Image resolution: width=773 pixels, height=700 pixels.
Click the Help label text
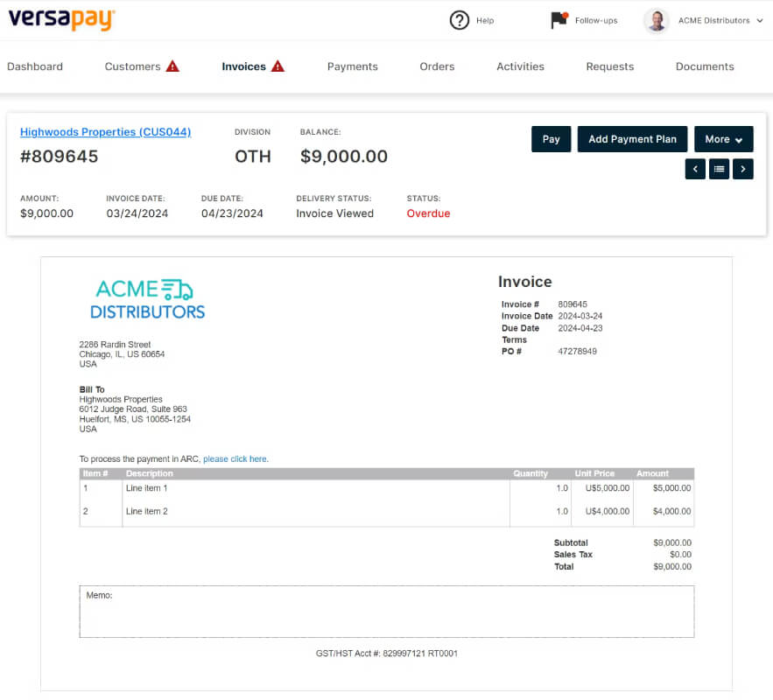pyautogui.click(x=485, y=21)
